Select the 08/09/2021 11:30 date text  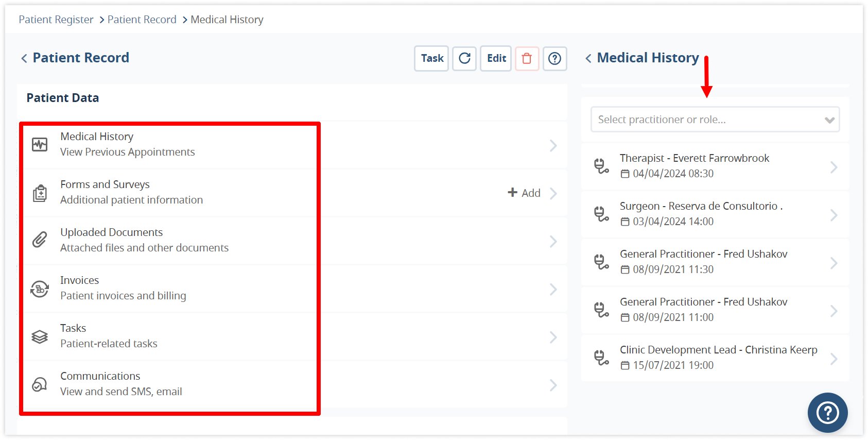[x=673, y=269]
